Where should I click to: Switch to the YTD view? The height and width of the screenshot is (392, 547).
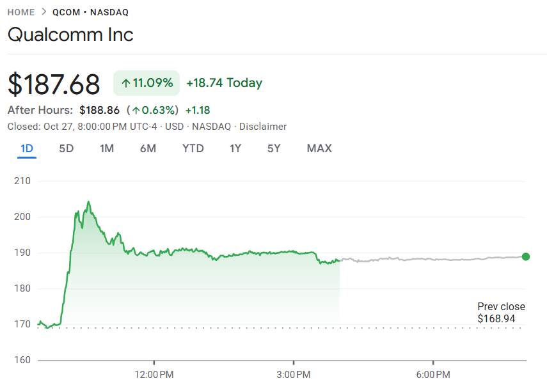pyautogui.click(x=193, y=148)
